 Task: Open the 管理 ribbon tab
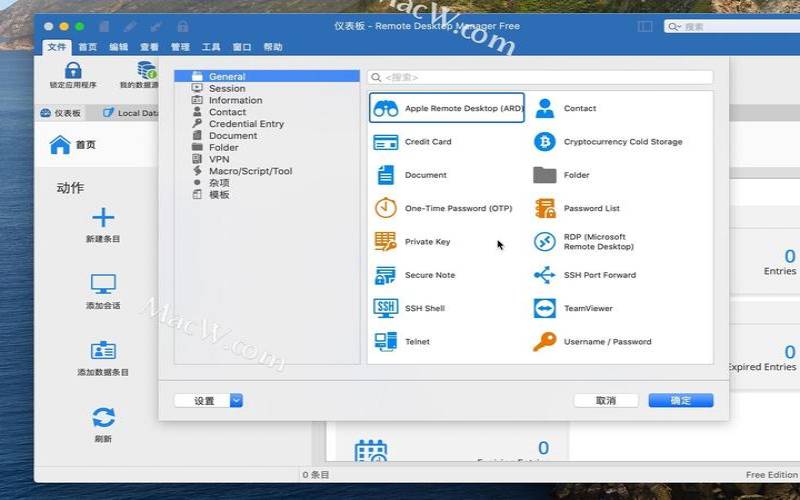[x=180, y=47]
